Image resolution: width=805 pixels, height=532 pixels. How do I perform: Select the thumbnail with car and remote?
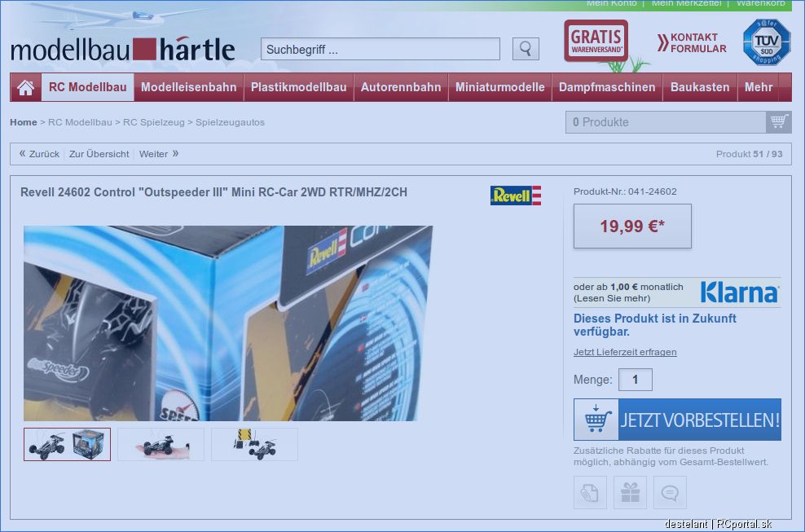pyautogui.click(x=255, y=444)
